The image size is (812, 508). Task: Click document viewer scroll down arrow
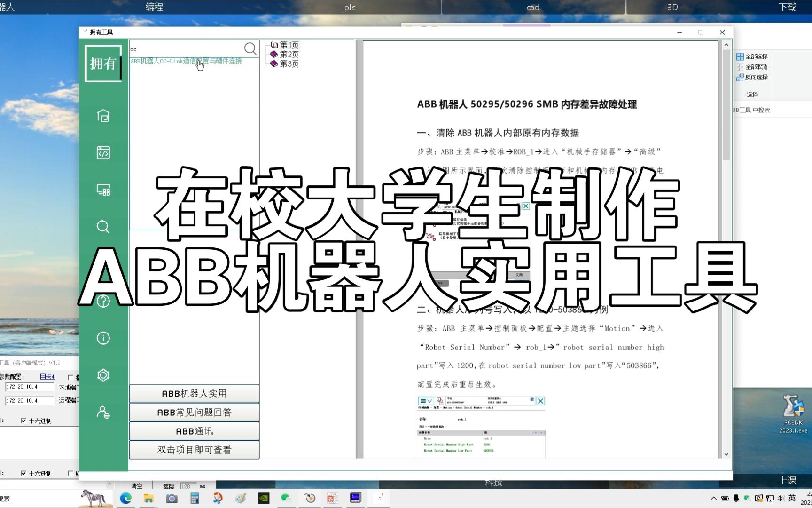726,454
